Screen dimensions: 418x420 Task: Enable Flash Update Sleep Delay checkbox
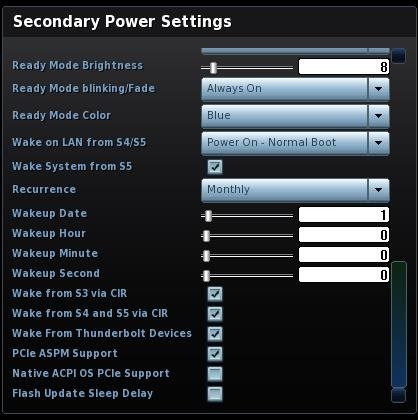tap(215, 394)
